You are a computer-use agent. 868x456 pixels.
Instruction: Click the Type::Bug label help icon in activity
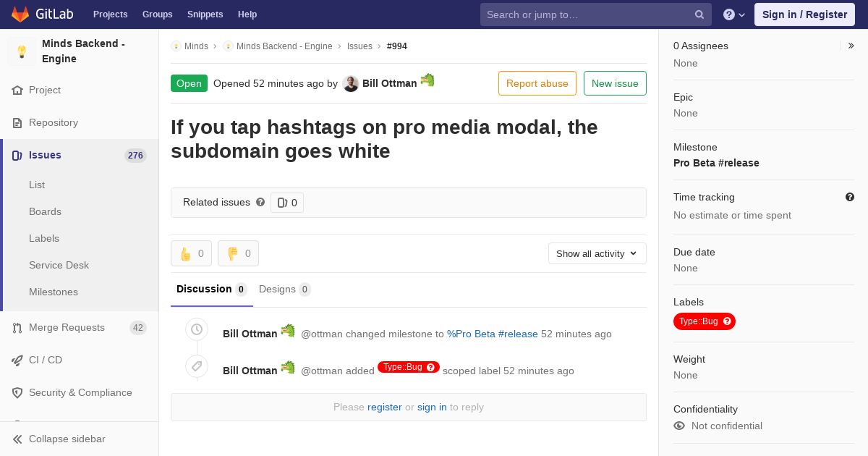click(431, 367)
